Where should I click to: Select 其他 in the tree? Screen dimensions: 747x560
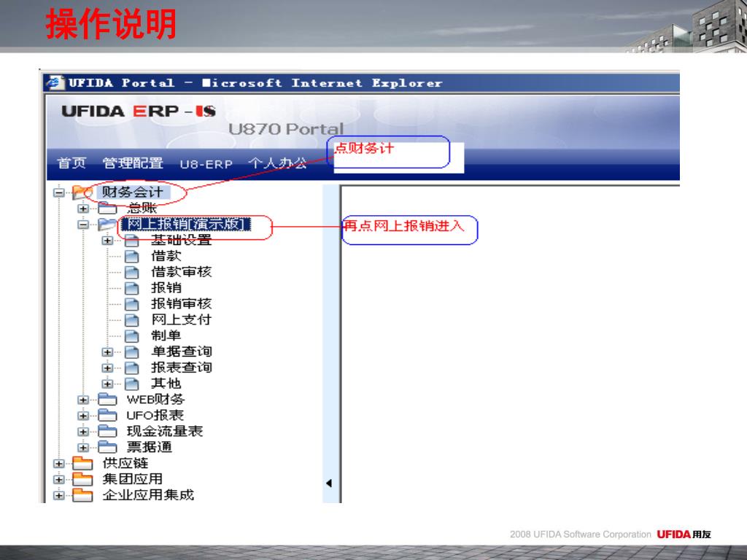coord(166,384)
